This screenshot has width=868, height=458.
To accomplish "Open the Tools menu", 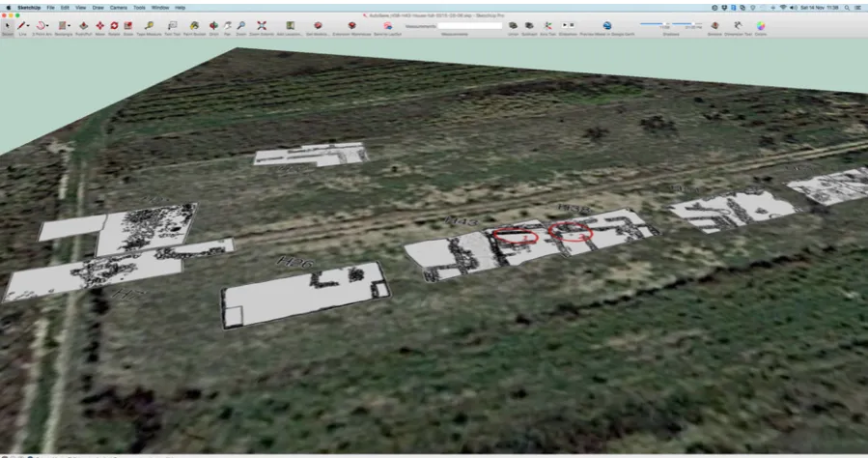I will (x=139, y=8).
